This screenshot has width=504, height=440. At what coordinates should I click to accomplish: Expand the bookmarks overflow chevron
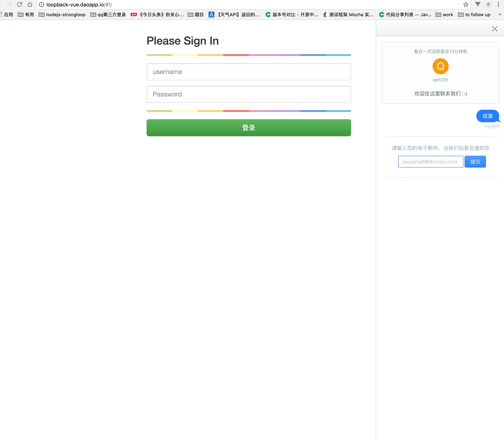tap(500, 15)
